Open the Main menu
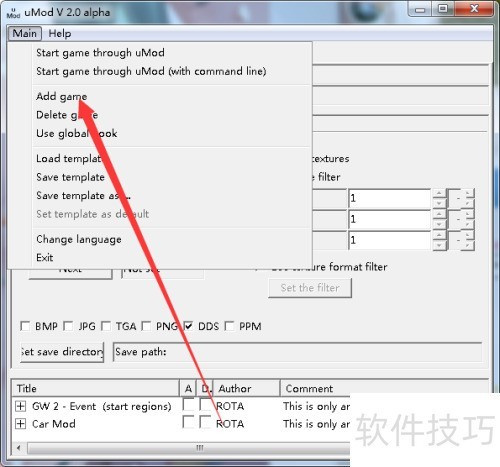The width and height of the screenshot is (500, 467). pos(24,33)
